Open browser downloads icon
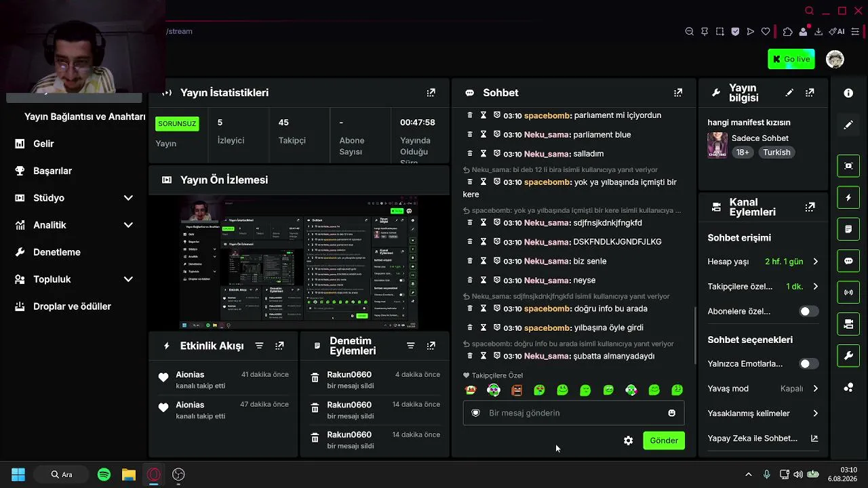Screen dimensions: 868x488 [818, 31]
